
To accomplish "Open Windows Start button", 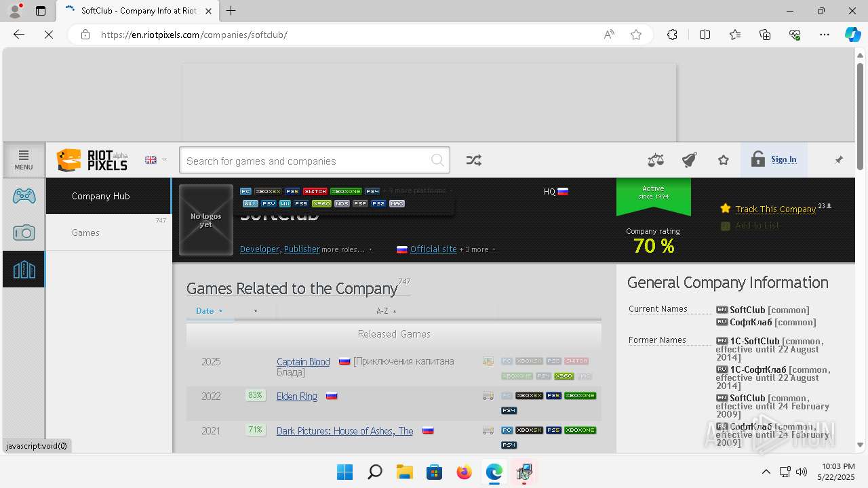I will click(x=344, y=472).
